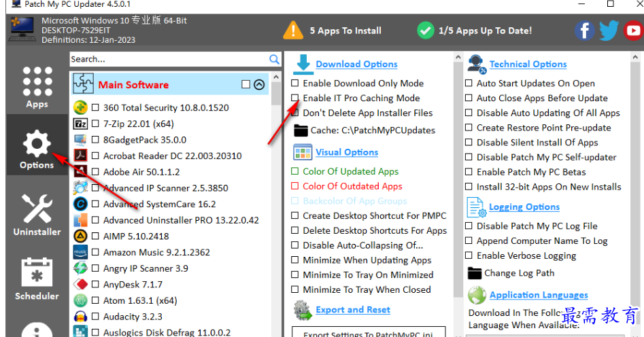Image resolution: width=644 pixels, height=337 pixels.
Task: Check Auto Start Updates On Open
Action: coord(469,84)
